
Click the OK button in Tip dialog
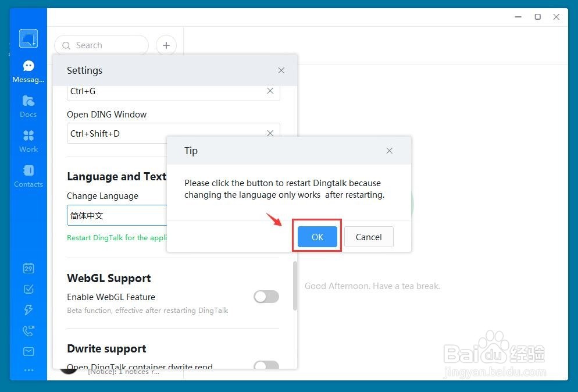[x=317, y=237]
